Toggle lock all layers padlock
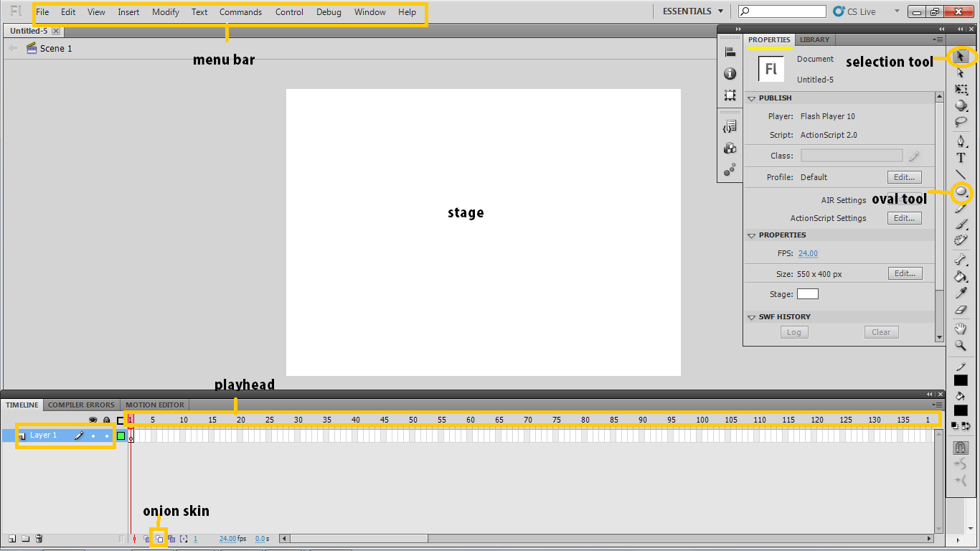This screenshot has height=551, width=980. pos(106,420)
